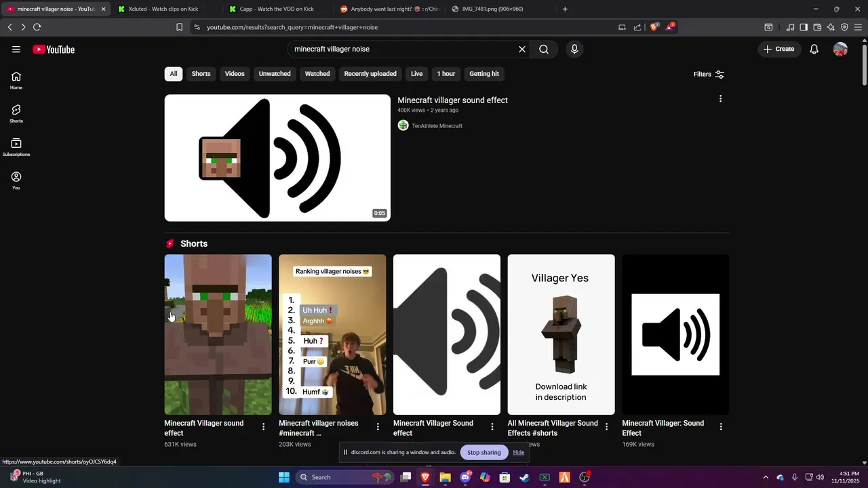Click the Windows Start button
The image size is (868, 488).
point(284,477)
